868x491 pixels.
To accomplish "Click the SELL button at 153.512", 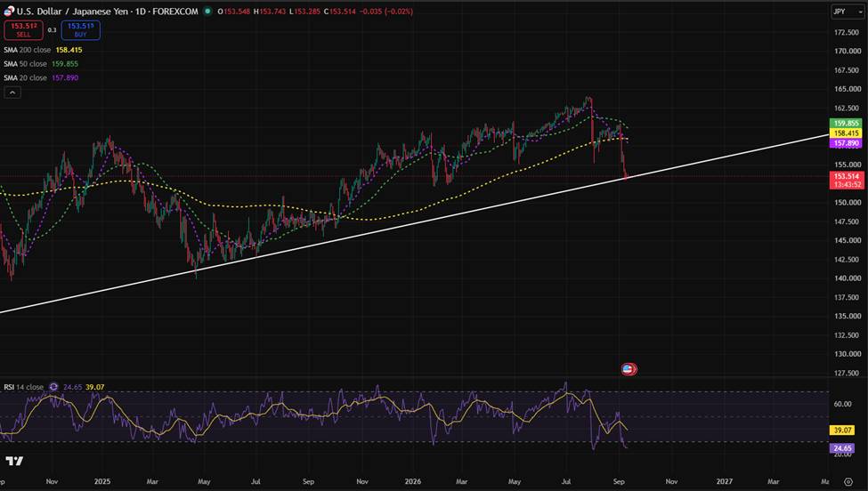I will click(x=23, y=30).
